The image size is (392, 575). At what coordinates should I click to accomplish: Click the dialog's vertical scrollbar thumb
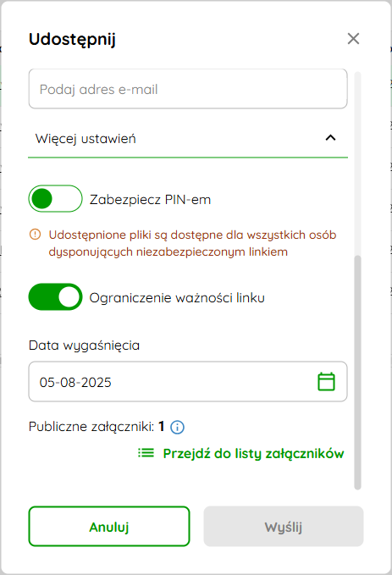pos(357,373)
